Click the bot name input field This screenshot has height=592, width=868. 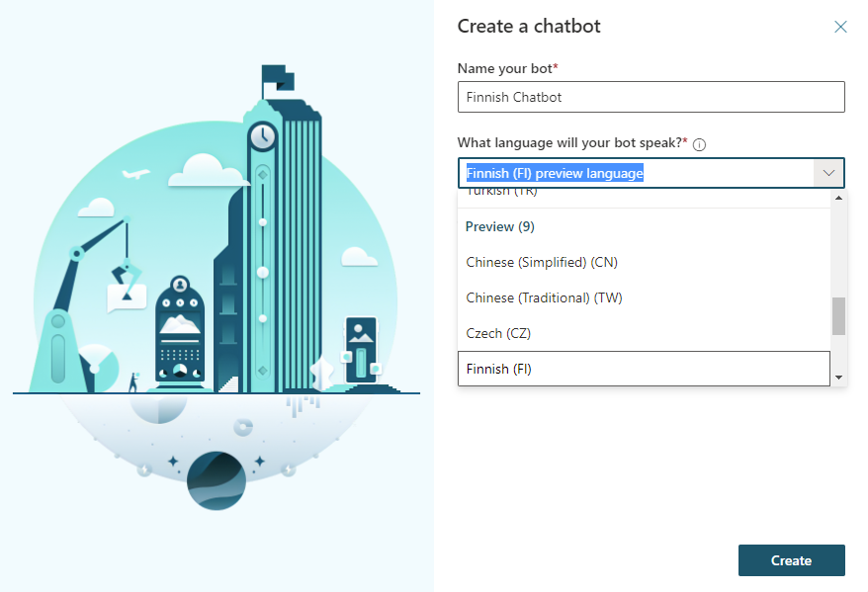click(651, 97)
